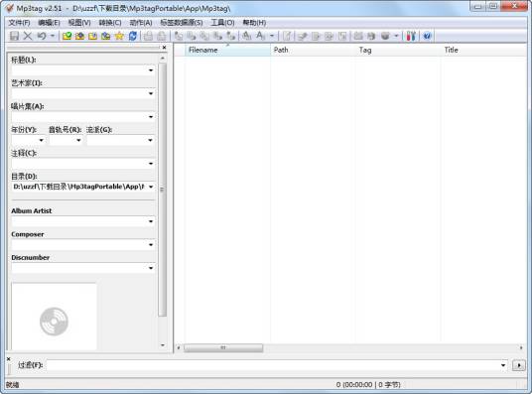This screenshot has width=532, height=394.
Task: Click the filter arrow button at right of filter bar
Action: (519, 365)
